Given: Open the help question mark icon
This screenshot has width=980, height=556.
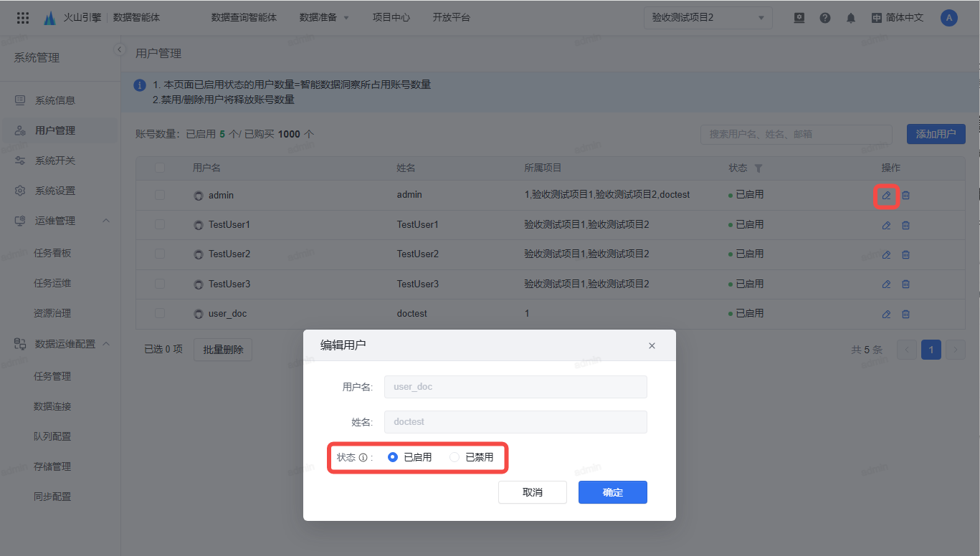Looking at the screenshot, I should (x=825, y=18).
